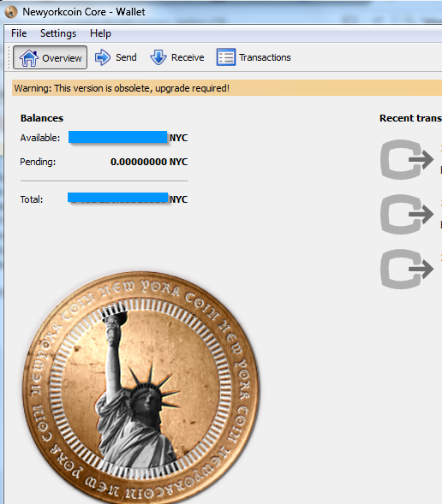Select the second recent transaction icon
The width and height of the screenshot is (442, 504).
(x=407, y=214)
